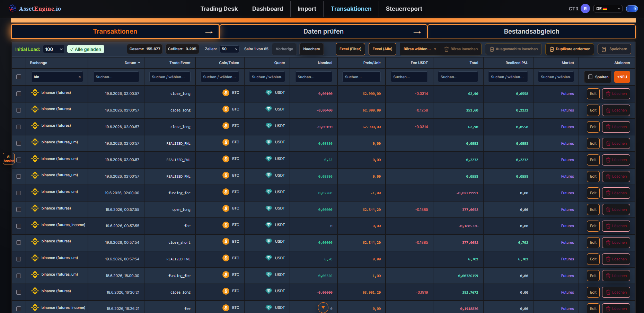
Task: Open the Coin/Token filter dropdown
Action: [x=220, y=77]
